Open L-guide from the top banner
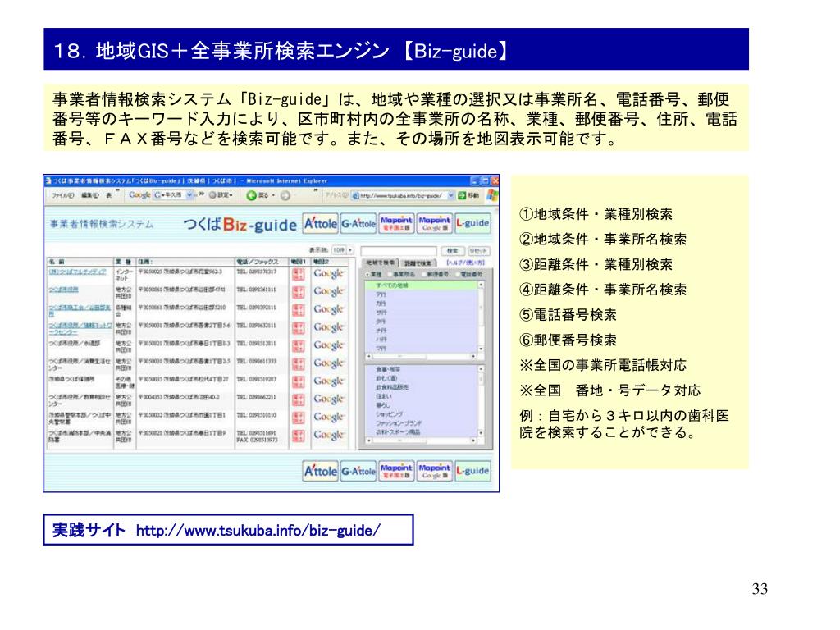840x630 pixels. (472, 223)
